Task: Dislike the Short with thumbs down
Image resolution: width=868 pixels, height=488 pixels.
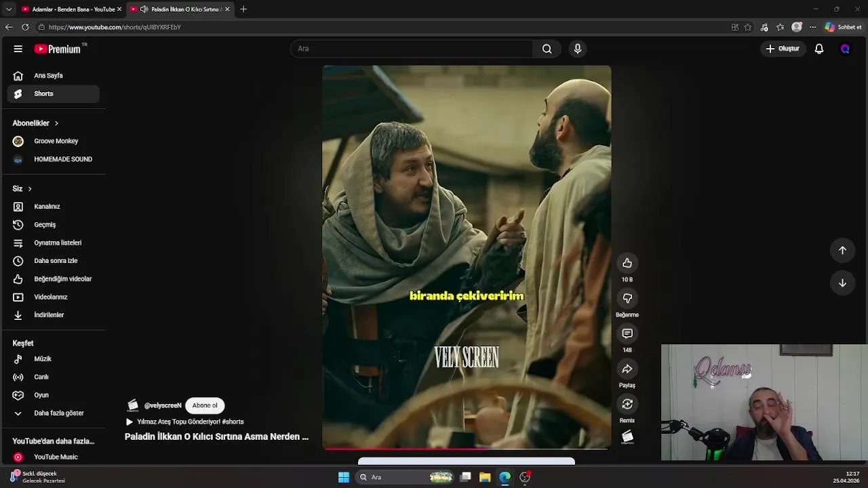Action: [x=627, y=298]
